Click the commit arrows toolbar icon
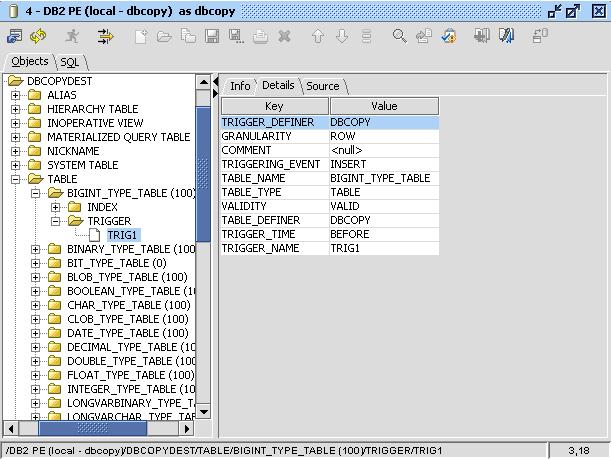The height and width of the screenshot is (459, 611). (x=105, y=36)
